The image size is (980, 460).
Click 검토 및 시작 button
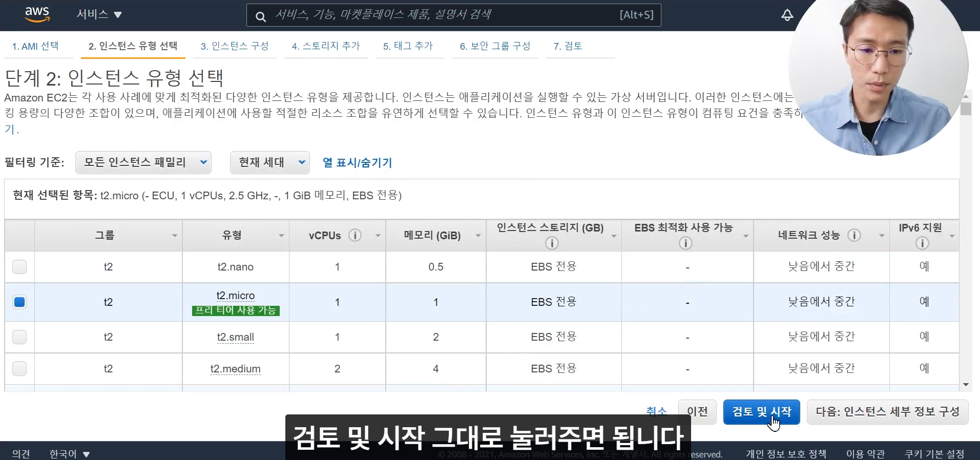pos(762,412)
